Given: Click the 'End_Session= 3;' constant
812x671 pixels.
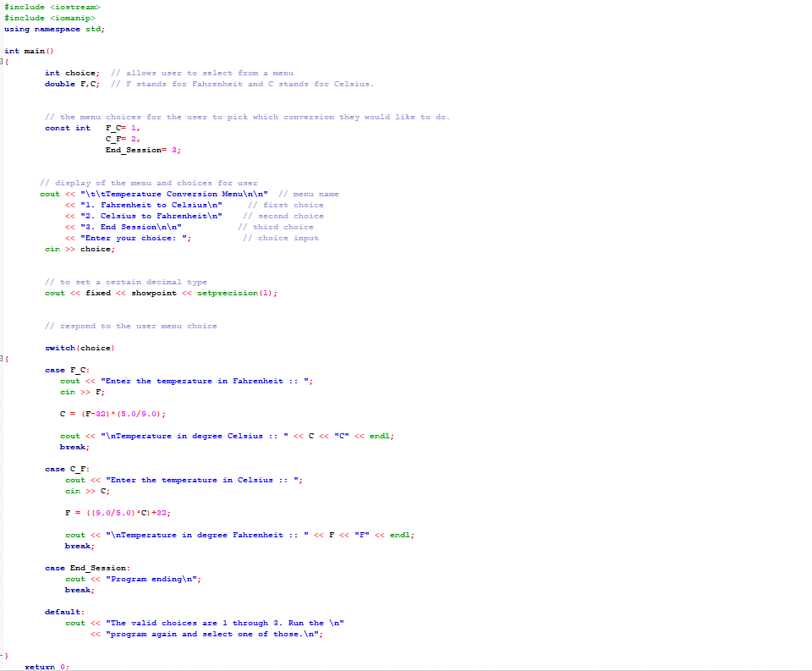Looking at the screenshot, I should 143,150.
